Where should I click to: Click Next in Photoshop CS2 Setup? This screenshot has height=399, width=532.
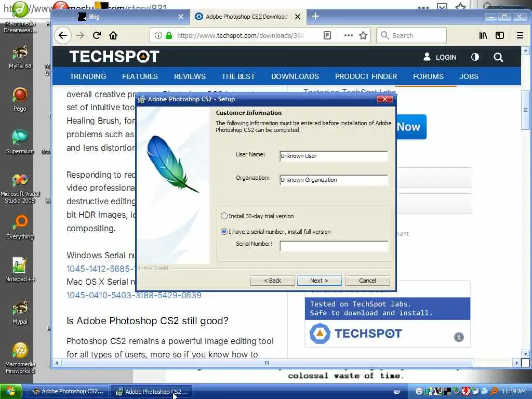pos(320,281)
